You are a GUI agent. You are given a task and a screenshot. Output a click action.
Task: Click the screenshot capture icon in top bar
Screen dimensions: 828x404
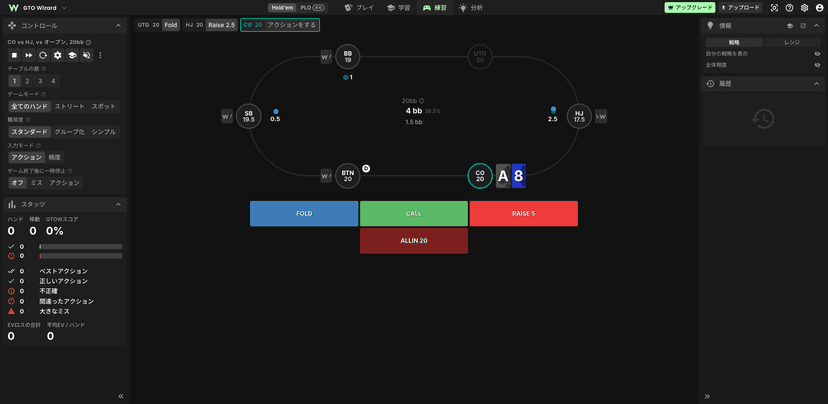[774, 8]
